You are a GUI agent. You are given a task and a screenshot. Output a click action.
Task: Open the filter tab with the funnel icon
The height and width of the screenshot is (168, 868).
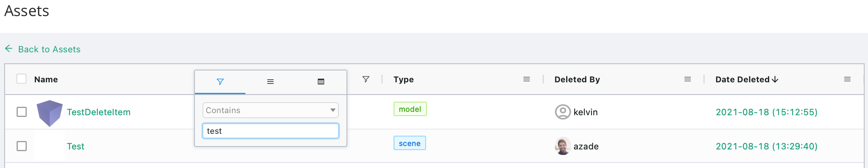[x=220, y=81]
